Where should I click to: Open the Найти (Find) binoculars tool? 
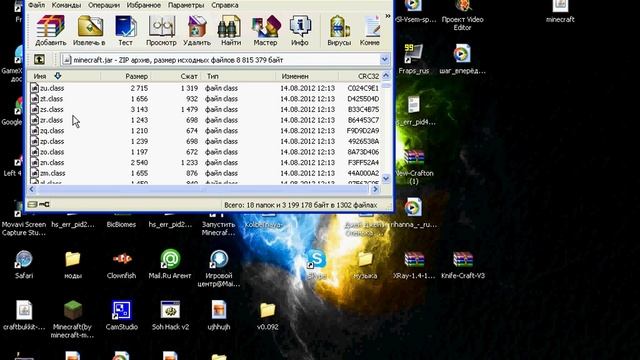pyautogui.click(x=231, y=31)
